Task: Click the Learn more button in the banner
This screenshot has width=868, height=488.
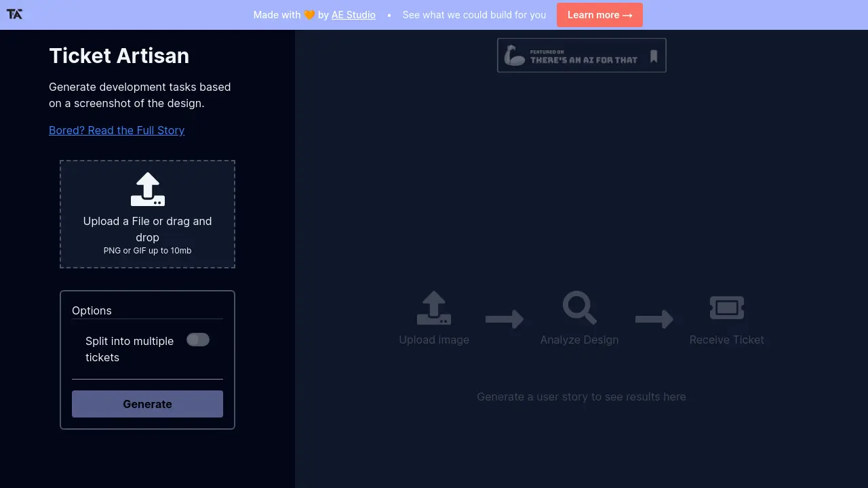Action: pyautogui.click(x=599, y=14)
